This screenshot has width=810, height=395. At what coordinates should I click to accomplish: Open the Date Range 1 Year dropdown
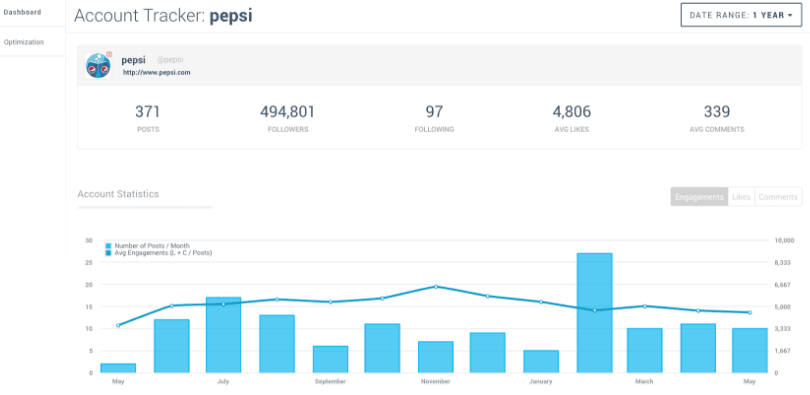point(741,15)
